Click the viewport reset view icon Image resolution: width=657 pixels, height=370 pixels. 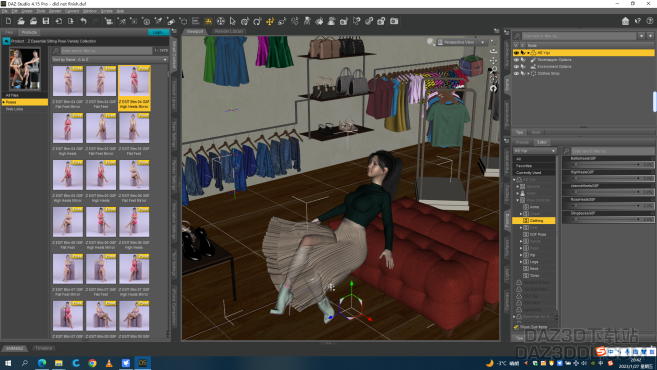click(x=493, y=88)
